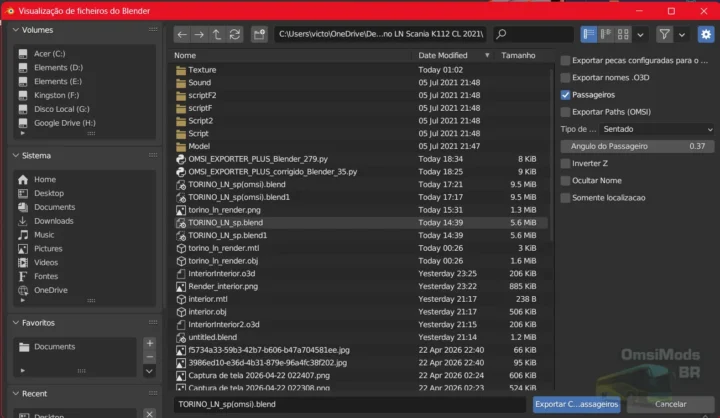Toggle the options gear panel
The image size is (720, 418).
706,35
